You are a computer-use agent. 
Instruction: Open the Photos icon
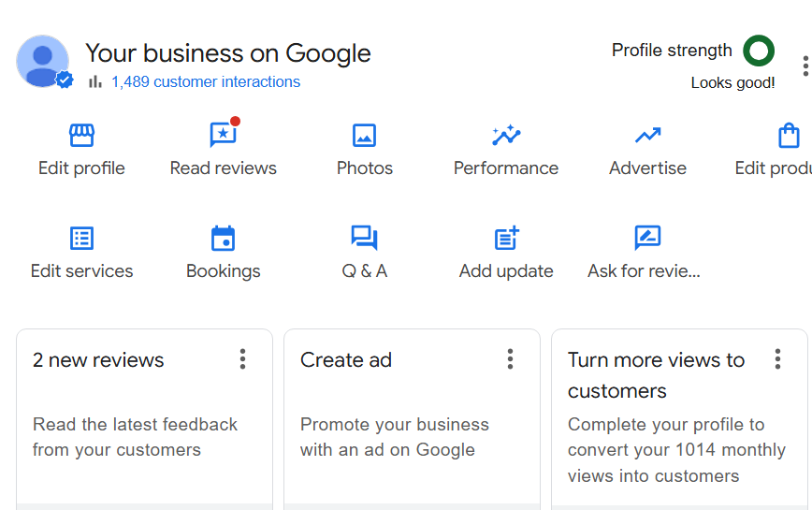364,137
